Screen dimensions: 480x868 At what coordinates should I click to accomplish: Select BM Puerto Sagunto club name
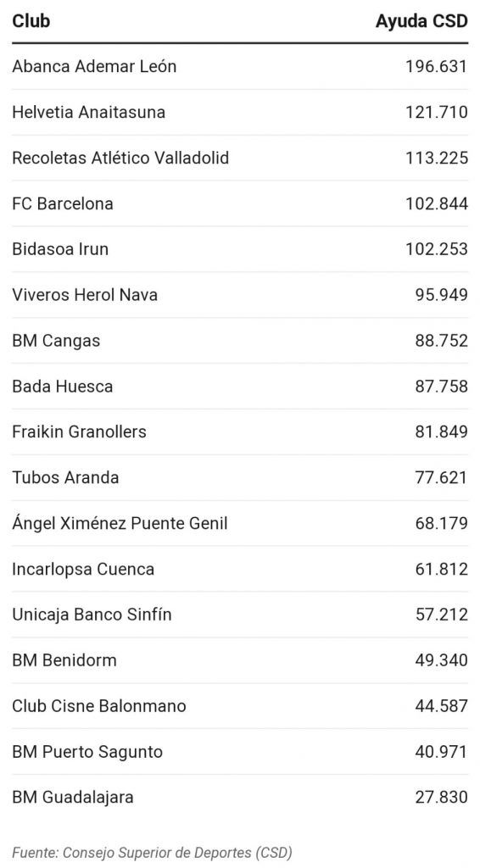(87, 752)
